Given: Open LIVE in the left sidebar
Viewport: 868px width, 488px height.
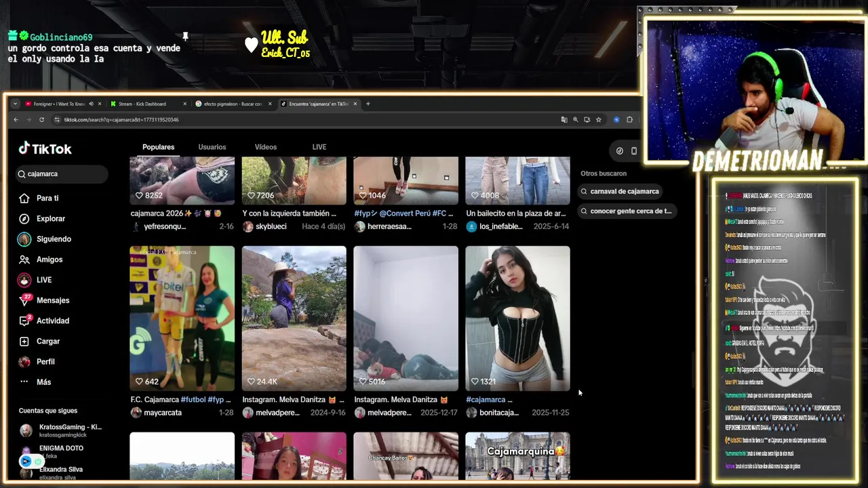Looking at the screenshot, I should coord(35,279).
